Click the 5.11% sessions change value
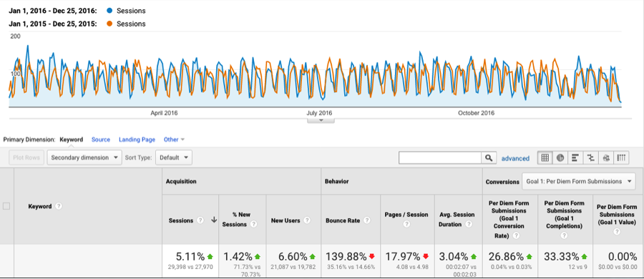This screenshot has height=279, width=644. click(190, 257)
